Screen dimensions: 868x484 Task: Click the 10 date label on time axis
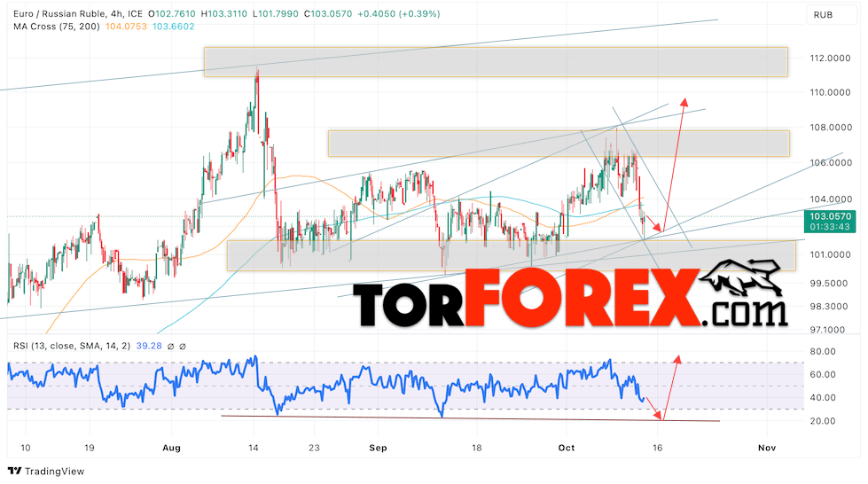point(26,448)
